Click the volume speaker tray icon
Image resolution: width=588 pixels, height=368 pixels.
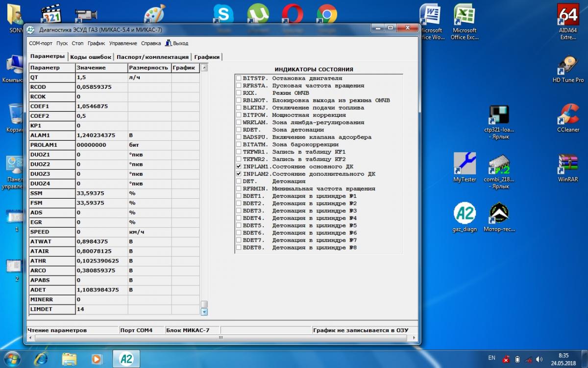coord(539,359)
